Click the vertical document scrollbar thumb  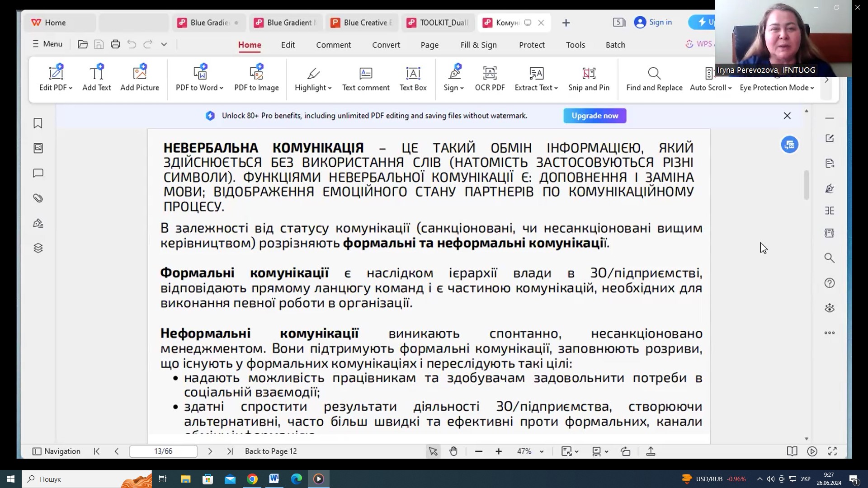(806, 185)
